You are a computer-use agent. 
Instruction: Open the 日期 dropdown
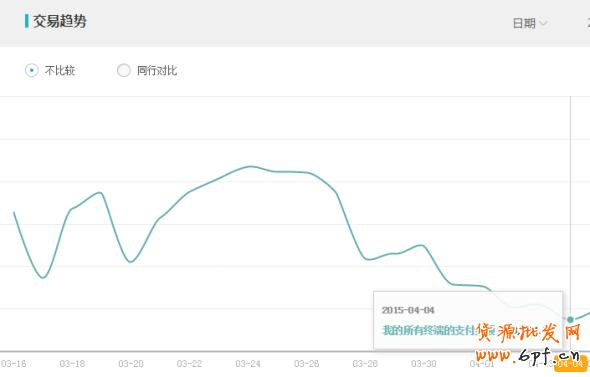click(530, 23)
